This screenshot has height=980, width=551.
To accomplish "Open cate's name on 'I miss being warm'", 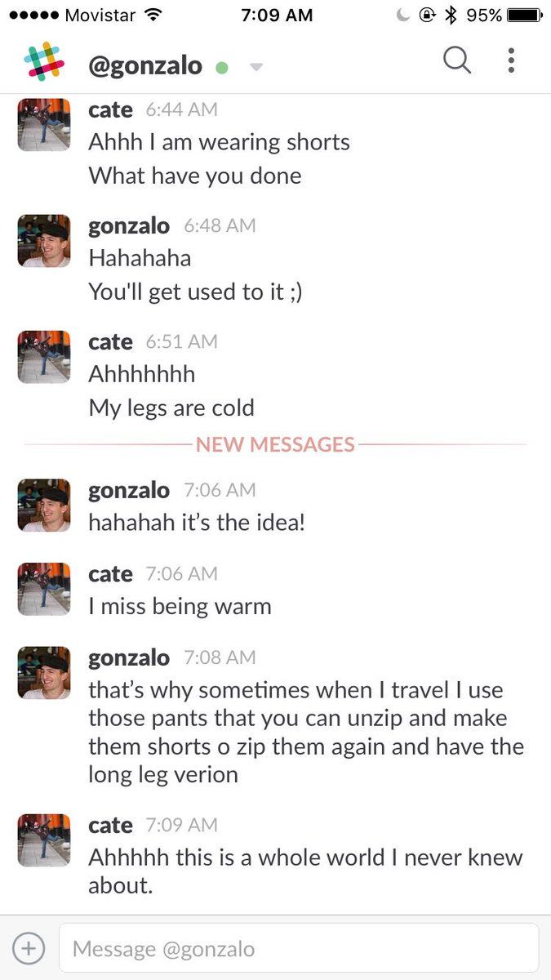I will coord(110,574).
